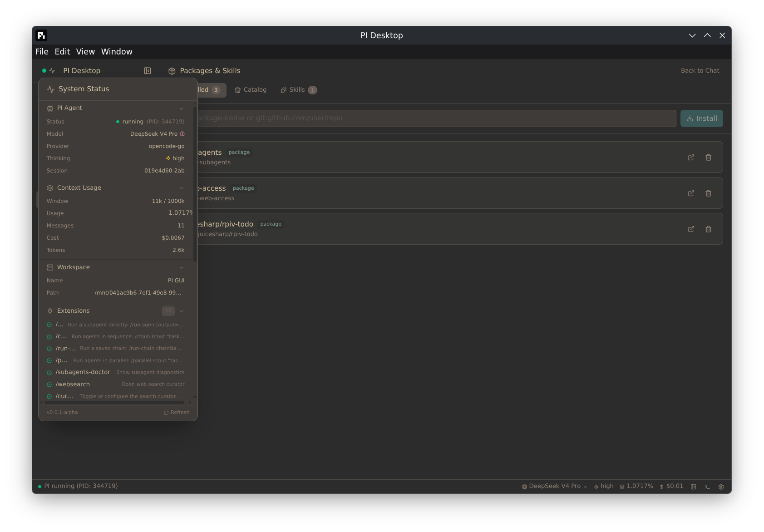Click the PI Agent chip icon
Screen dimensions: 764x532
50,108
